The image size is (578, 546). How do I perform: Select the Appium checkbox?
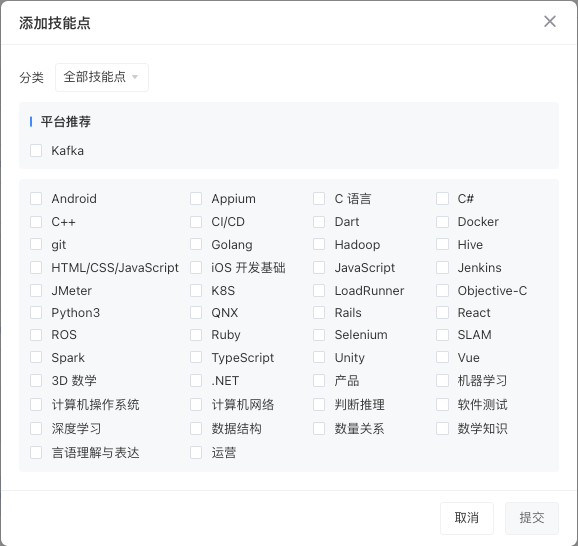pos(196,198)
